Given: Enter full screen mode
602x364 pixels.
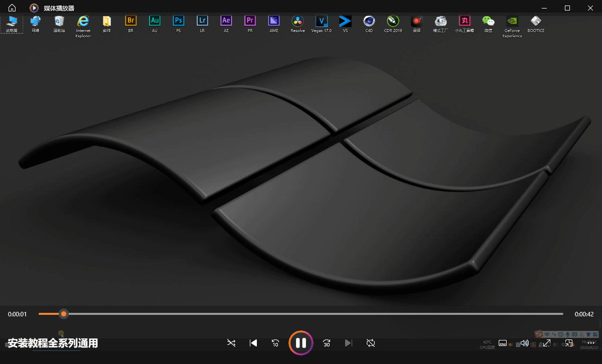Looking at the screenshot, I should (547, 343).
